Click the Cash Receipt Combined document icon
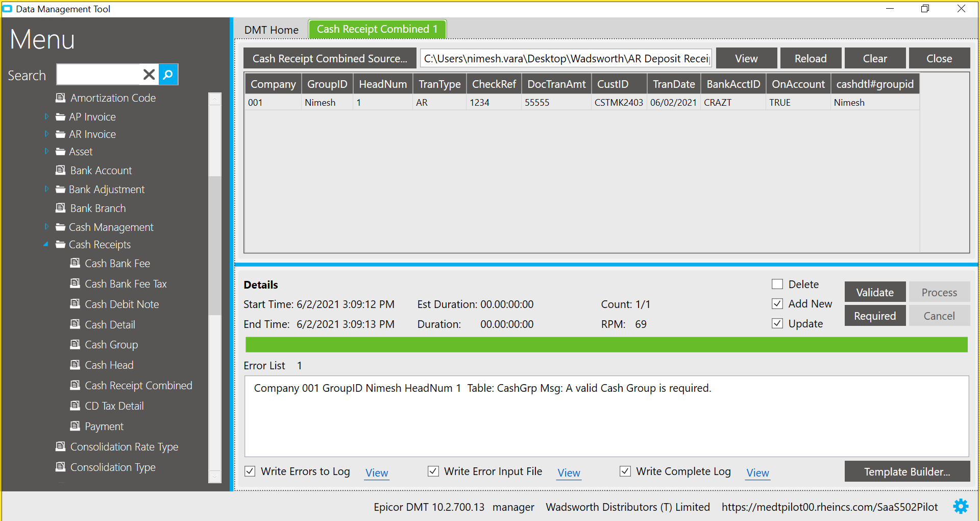 click(75, 385)
